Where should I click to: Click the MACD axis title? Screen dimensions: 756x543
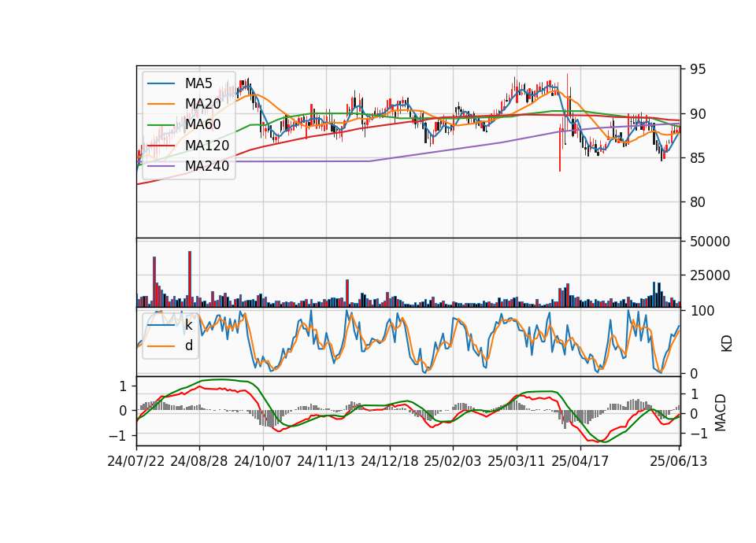click(x=721, y=412)
